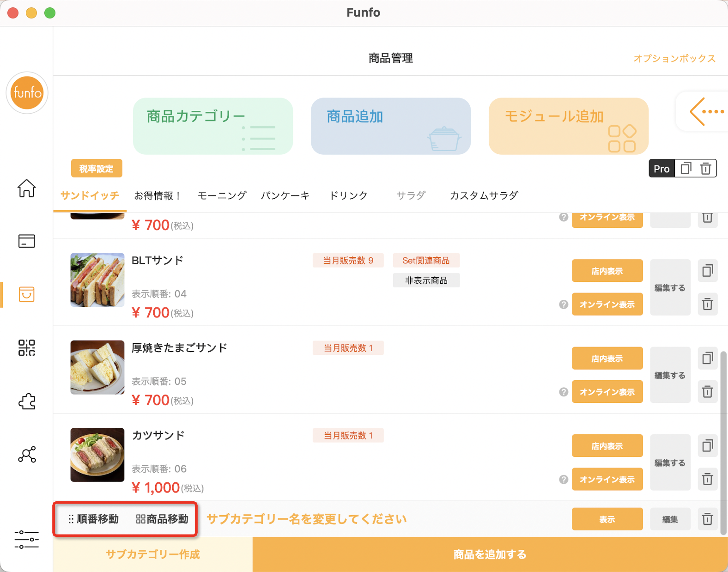Open the BLTサンド product thumbnail

97,280
